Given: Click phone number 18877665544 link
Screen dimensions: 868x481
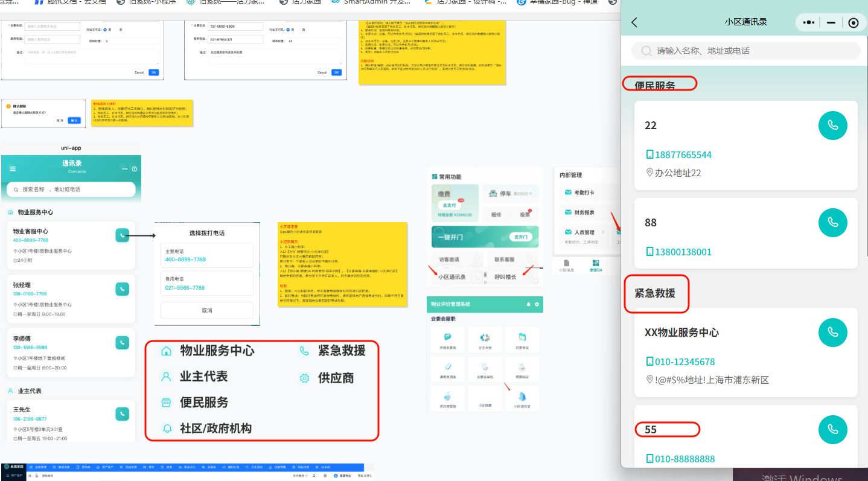Looking at the screenshot, I should [678, 154].
